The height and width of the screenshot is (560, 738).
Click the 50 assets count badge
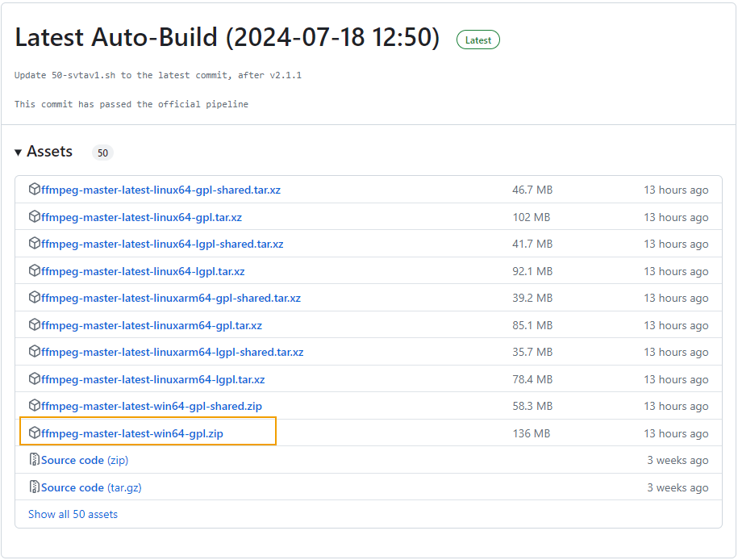click(x=102, y=153)
